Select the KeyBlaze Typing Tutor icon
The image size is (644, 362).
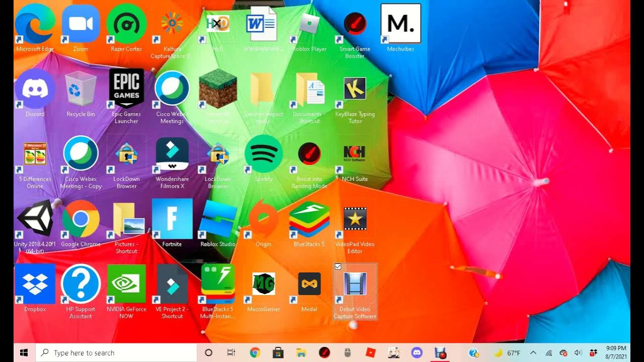point(355,89)
